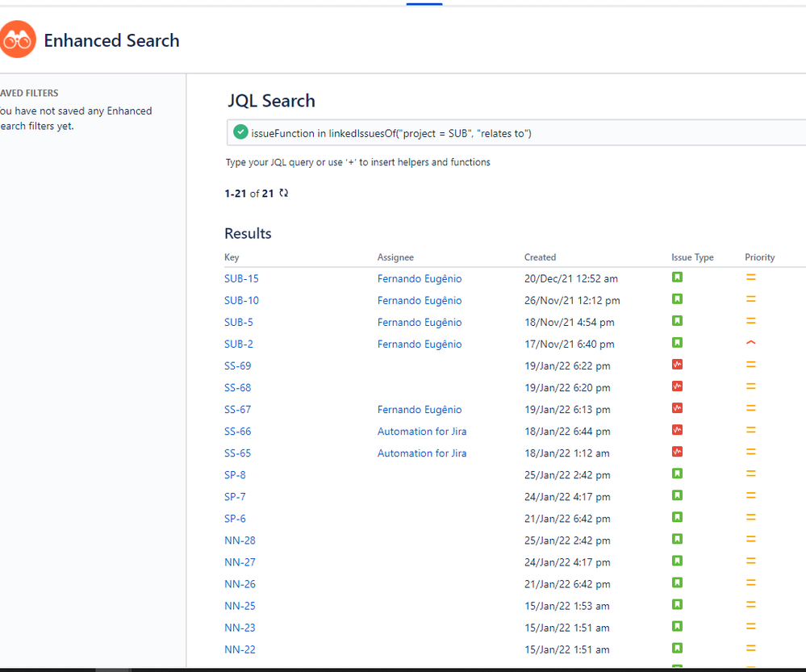Click the red issue type icon for SS-68

pos(677,386)
